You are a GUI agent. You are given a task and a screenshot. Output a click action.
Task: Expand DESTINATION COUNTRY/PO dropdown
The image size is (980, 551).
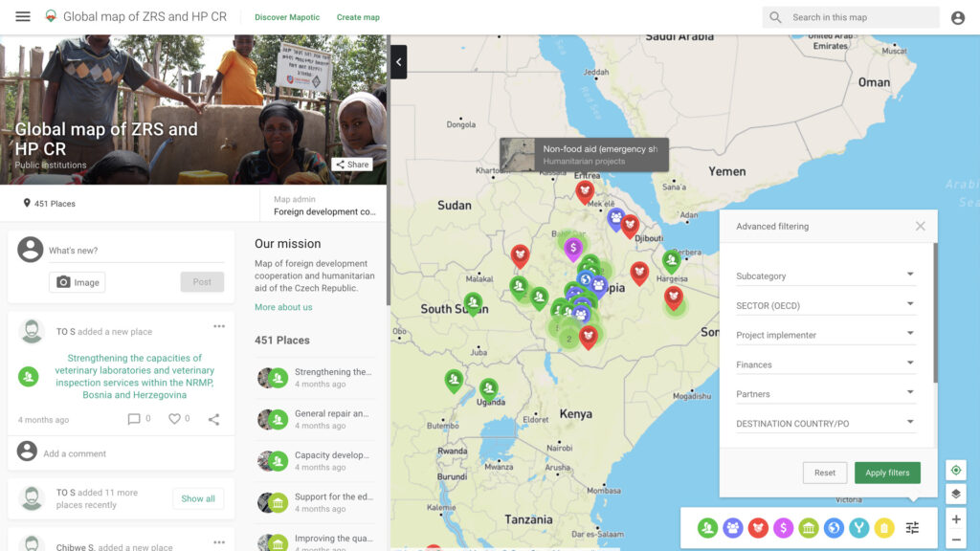[x=826, y=423]
